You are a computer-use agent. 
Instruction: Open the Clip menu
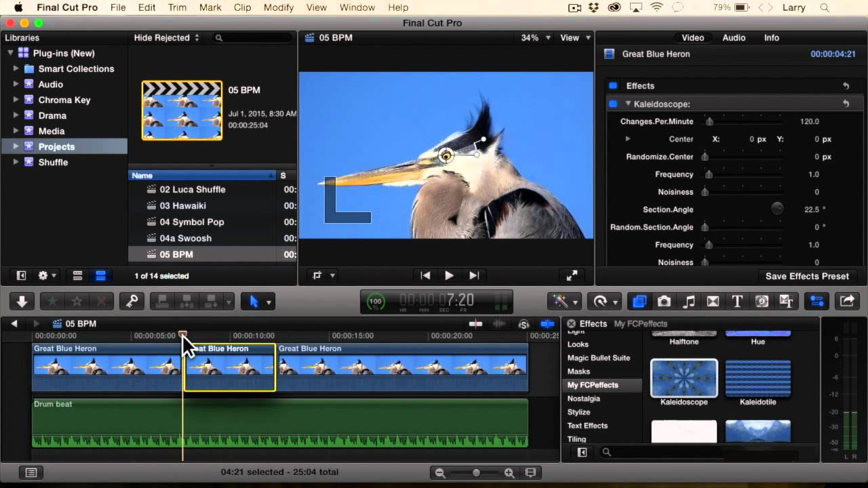point(242,7)
